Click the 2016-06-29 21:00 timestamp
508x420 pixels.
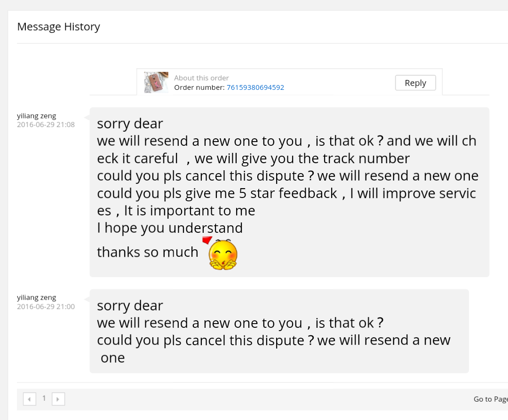point(46,307)
